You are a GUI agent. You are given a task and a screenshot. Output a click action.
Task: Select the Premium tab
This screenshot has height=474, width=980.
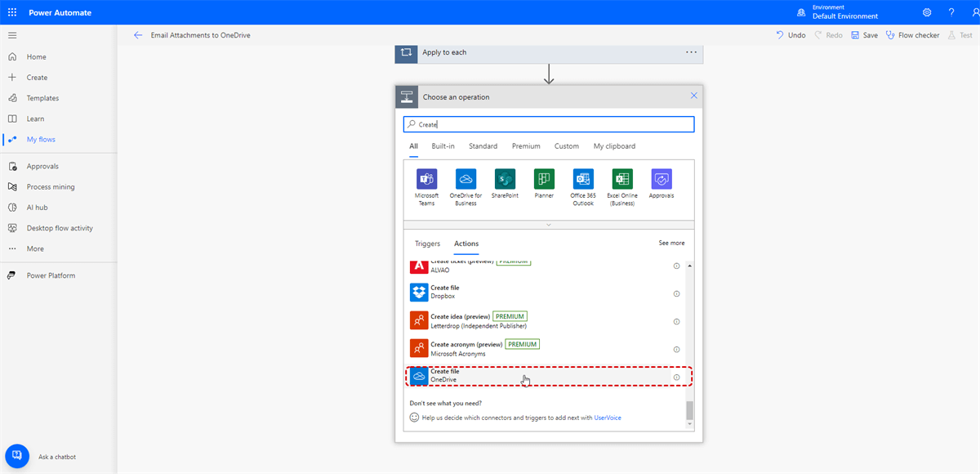pyautogui.click(x=526, y=146)
